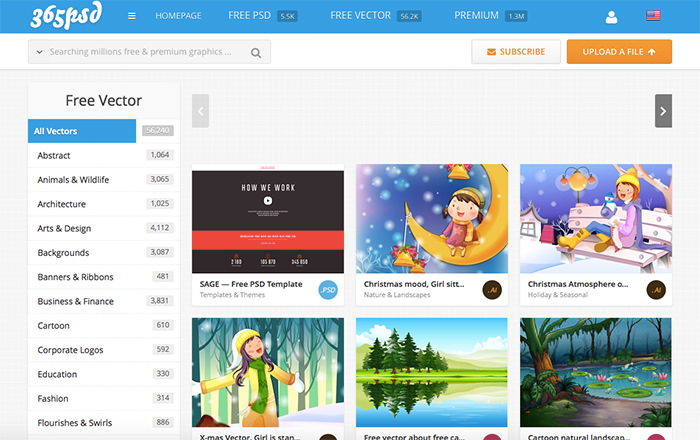Screen dimensions: 700x440
Task: Click the 56,240 count for All Vectors
Action: click(158, 130)
